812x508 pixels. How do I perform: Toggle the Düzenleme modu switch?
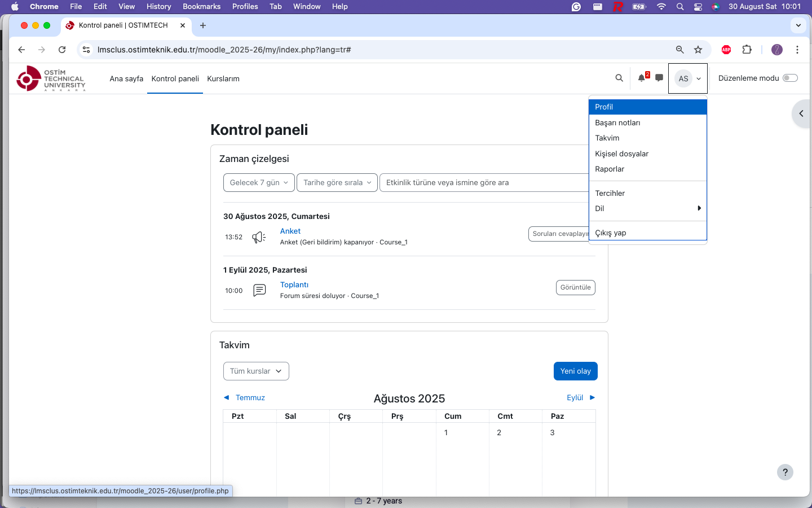(x=790, y=78)
